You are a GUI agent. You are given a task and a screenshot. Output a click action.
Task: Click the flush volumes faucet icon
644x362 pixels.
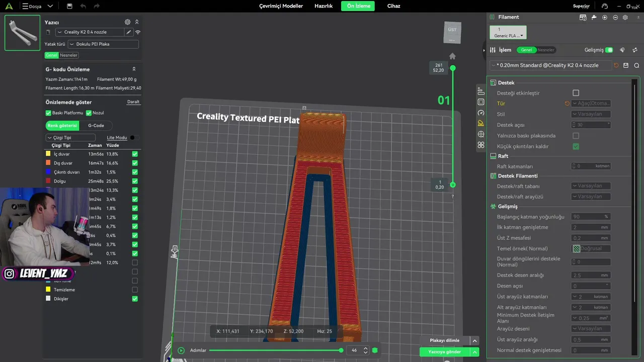[x=594, y=17]
